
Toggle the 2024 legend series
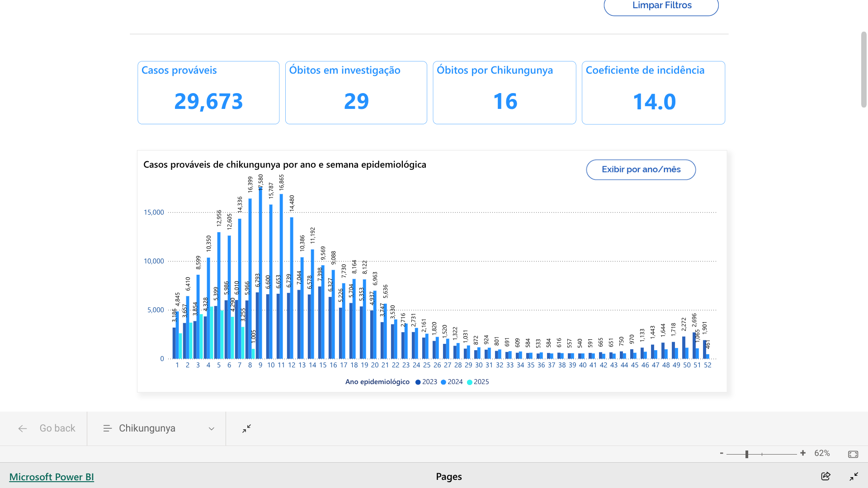point(452,382)
